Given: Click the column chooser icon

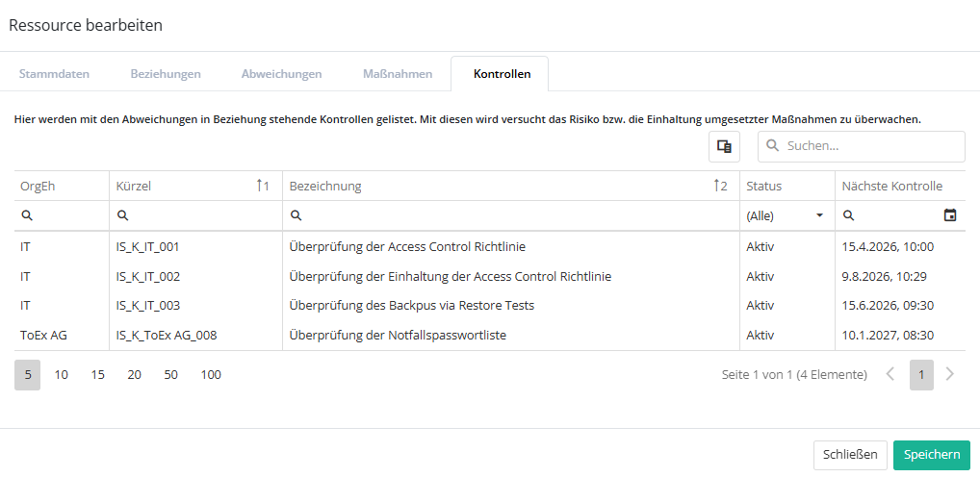Looking at the screenshot, I should point(724,146).
